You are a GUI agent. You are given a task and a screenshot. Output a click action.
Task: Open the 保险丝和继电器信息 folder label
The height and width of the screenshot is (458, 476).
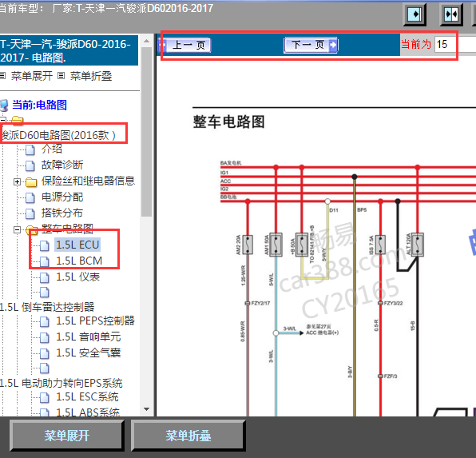tap(88, 181)
